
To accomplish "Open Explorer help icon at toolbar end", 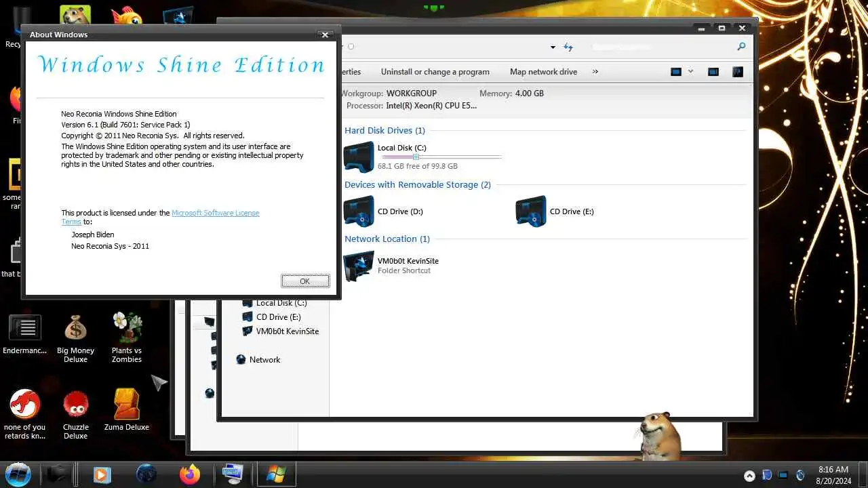I will (738, 71).
